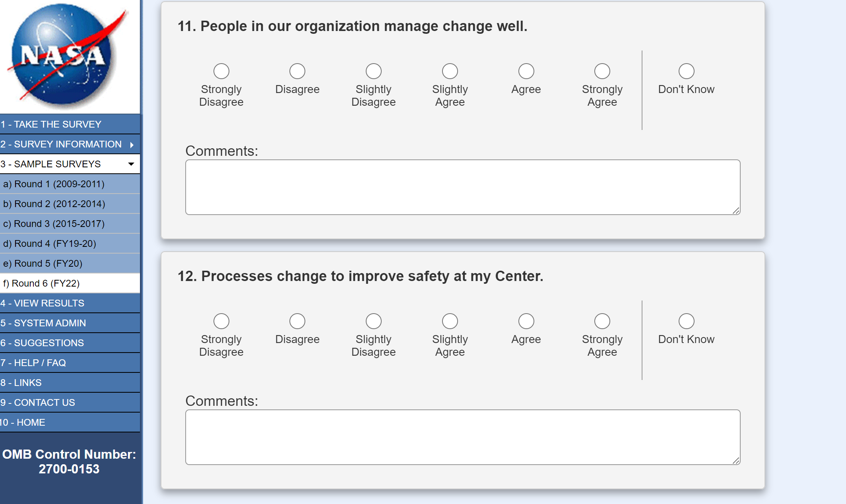
Task: Collapse the Sample Surveys dropdown arrow
Action: click(x=131, y=164)
